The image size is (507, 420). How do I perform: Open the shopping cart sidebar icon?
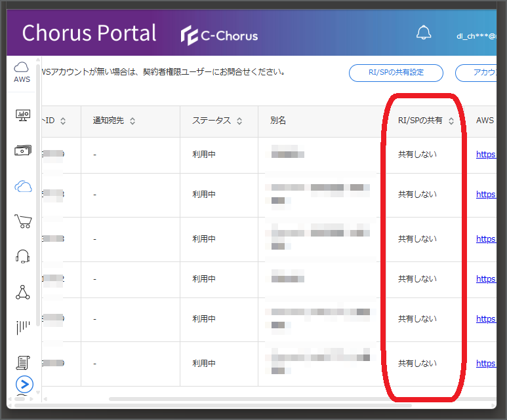pyautogui.click(x=23, y=221)
